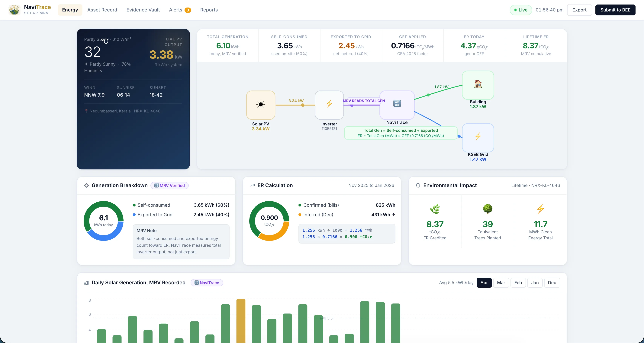Image resolution: width=644 pixels, height=343 pixels.
Task: Click the GEF Applied 0.7166 value
Action: 413,46
